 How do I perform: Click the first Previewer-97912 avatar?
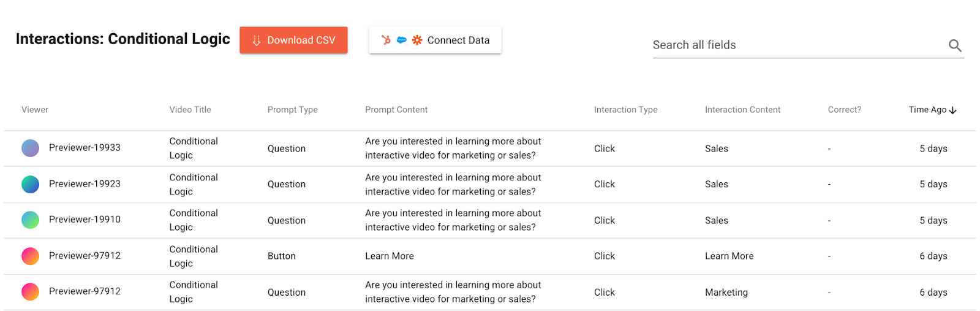(31, 256)
